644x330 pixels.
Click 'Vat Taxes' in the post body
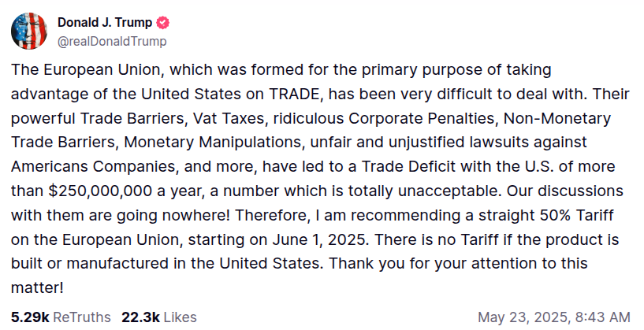(229, 118)
